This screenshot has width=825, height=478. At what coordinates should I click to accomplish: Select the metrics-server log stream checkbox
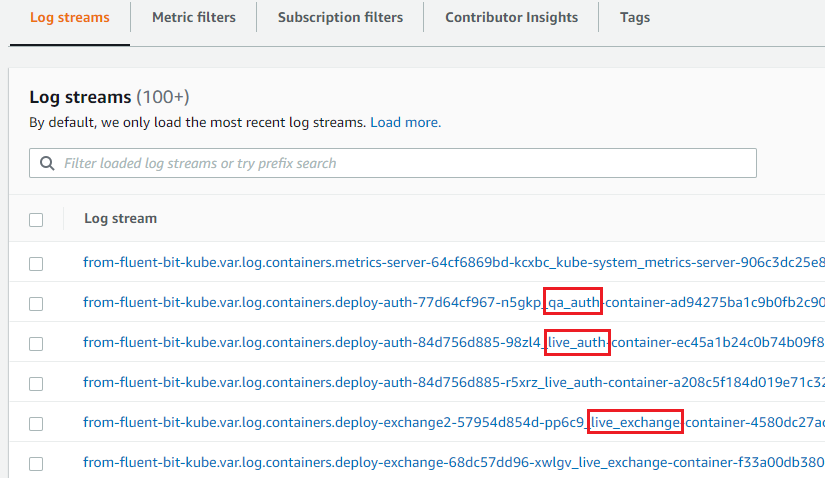[x=36, y=264]
